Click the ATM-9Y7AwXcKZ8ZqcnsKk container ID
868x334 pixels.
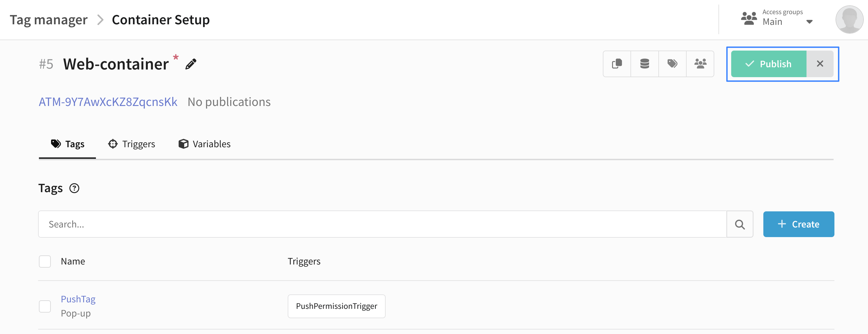point(108,102)
